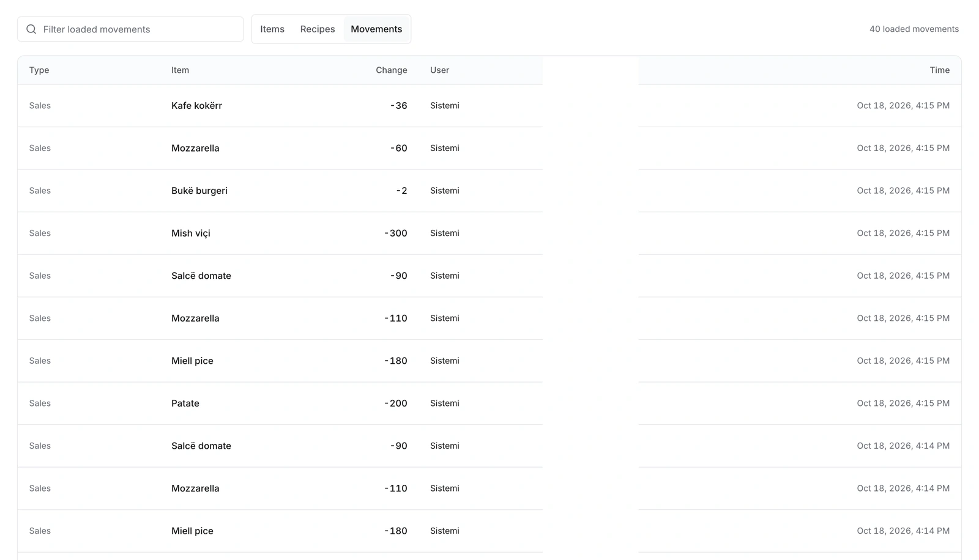Click the -300 change value
The image size is (979, 560).
[396, 234]
